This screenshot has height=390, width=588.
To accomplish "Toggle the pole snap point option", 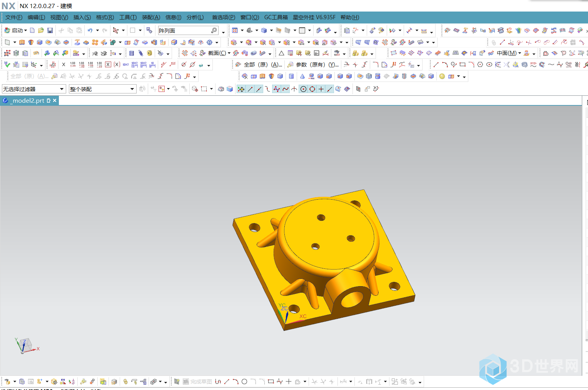I will click(x=276, y=89).
